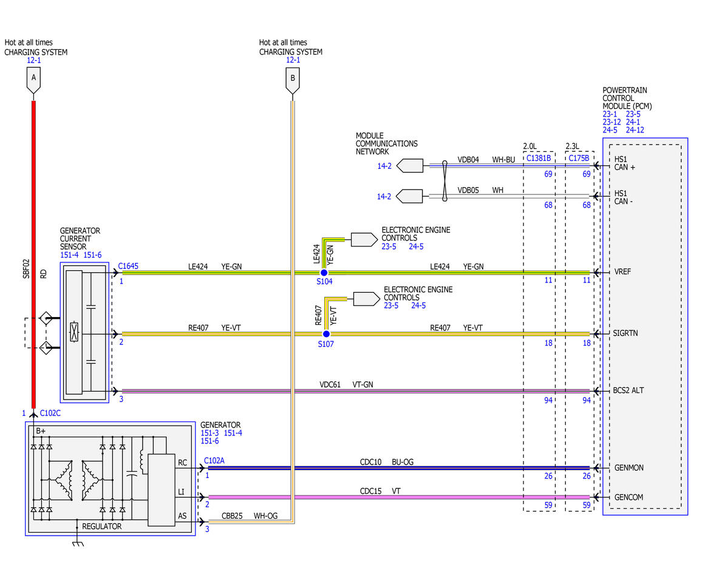Open the 14-2 link beside the VDB05 connector
The image size is (728, 563).
pyautogui.click(x=384, y=197)
